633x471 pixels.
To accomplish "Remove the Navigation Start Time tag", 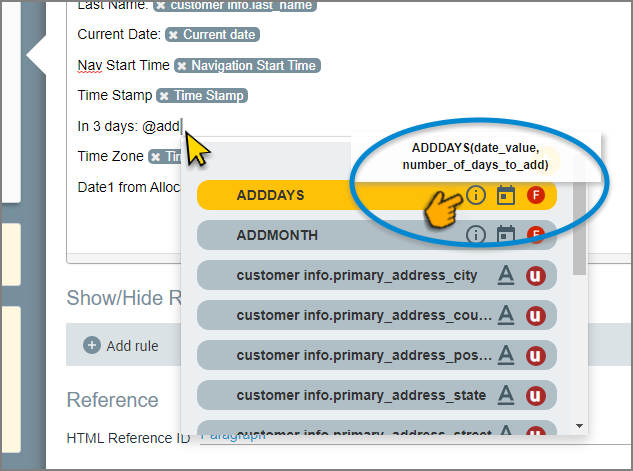I will [182, 66].
